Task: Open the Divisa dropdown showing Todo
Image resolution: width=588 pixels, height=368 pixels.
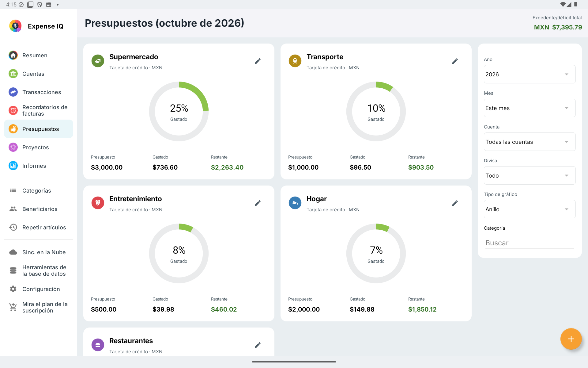Action: [x=530, y=175]
